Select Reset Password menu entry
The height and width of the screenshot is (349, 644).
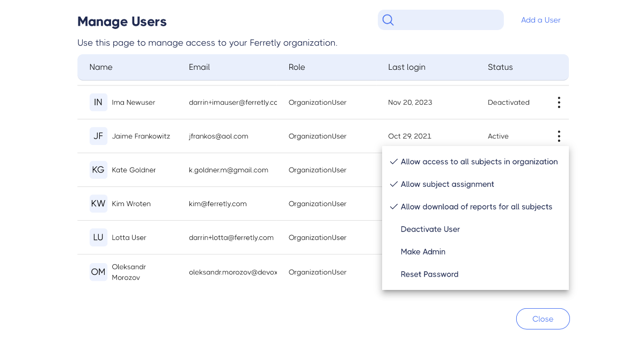point(429,274)
